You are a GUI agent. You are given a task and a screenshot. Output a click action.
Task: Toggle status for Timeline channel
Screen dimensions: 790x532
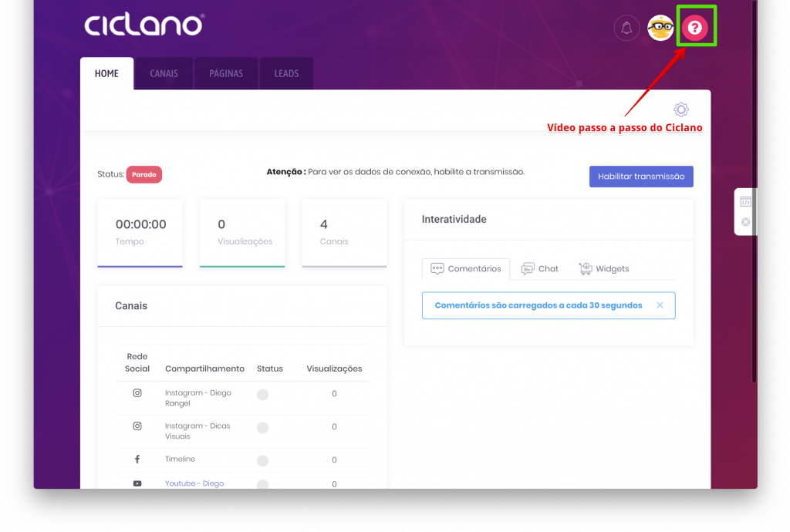[x=262, y=460]
